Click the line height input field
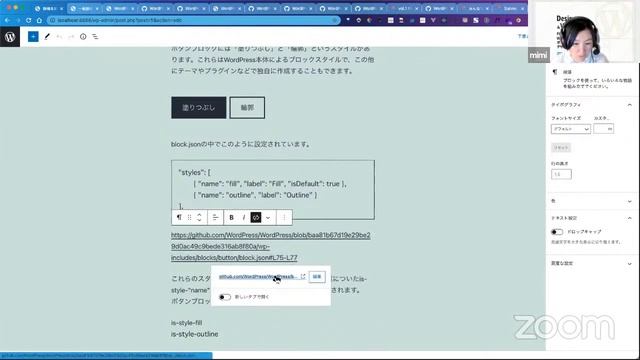The height and width of the screenshot is (360, 640). point(561,174)
